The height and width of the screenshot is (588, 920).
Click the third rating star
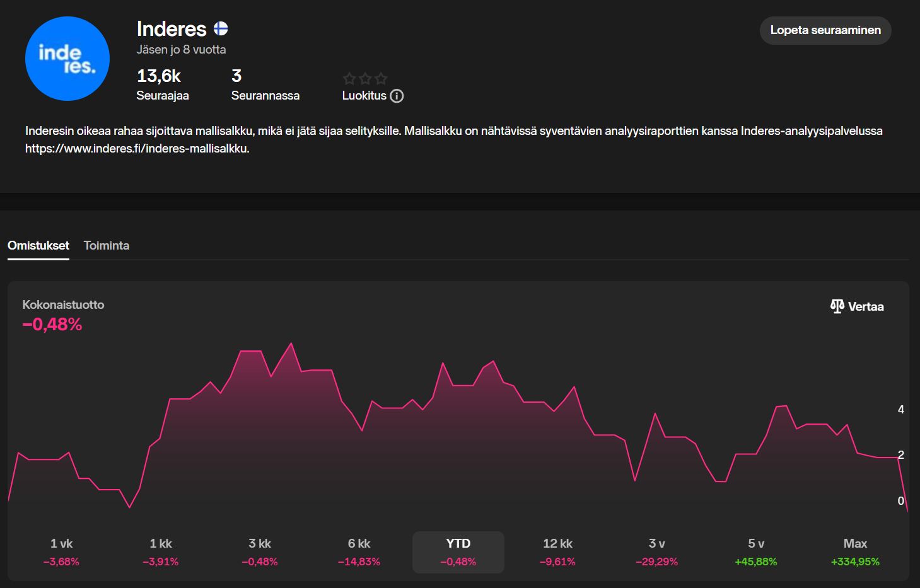click(x=381, y=79)
